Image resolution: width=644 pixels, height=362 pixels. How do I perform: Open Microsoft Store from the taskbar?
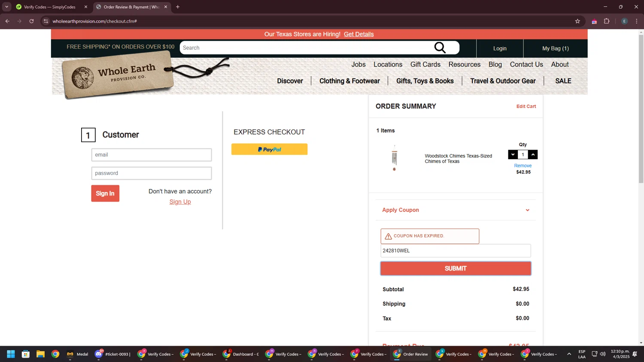26,354
